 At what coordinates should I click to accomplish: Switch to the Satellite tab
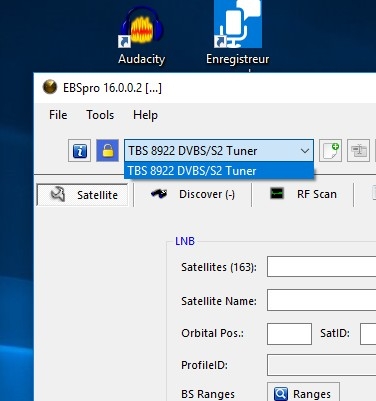tap(82, 195)
